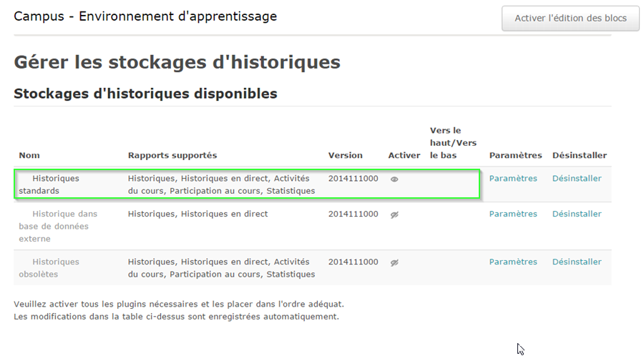Click Désinstaller for Historiques obsolètes

[576, 262]
